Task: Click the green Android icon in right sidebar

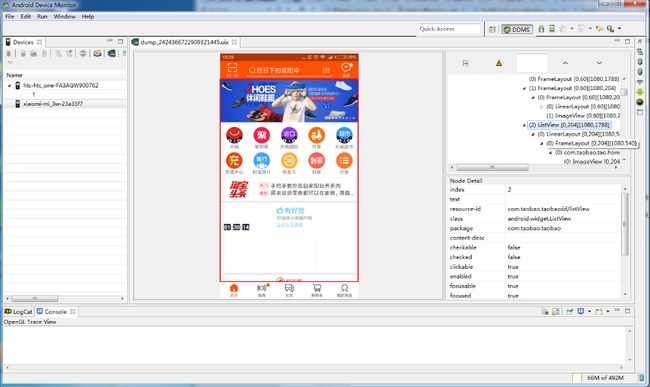Action: tap(640, 92)
